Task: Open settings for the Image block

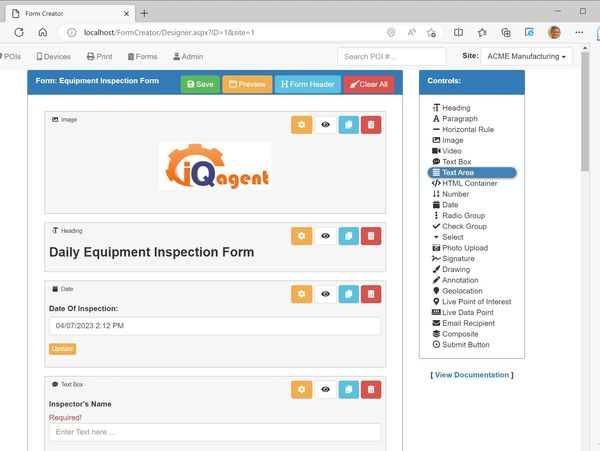Action: click(x=302, y=125)
